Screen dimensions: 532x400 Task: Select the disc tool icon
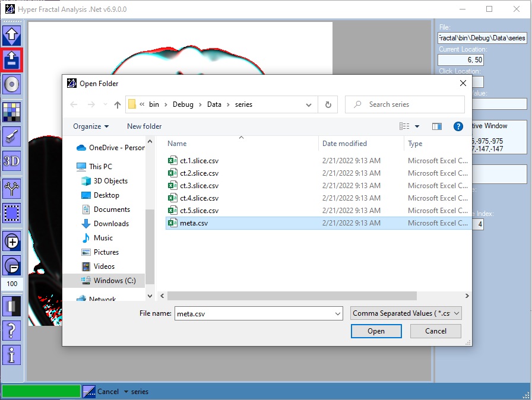click(12, 84)
